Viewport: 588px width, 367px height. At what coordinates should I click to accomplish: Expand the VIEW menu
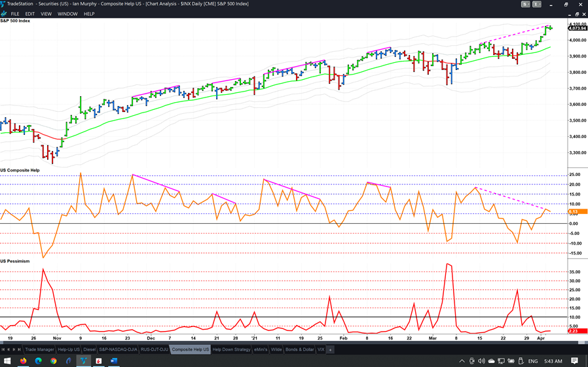46,14
